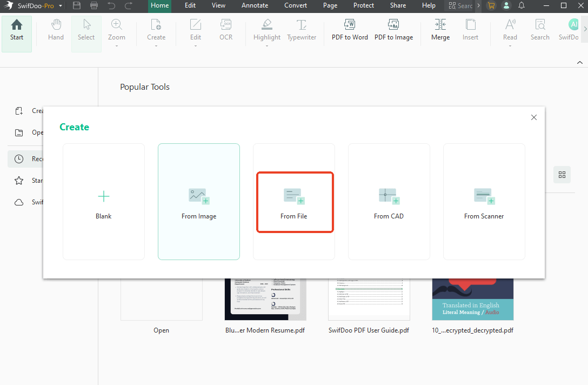Screen dimensions: 588x385
Task: Collapse the ribbon with the chevron
Action: pos(580,63)
